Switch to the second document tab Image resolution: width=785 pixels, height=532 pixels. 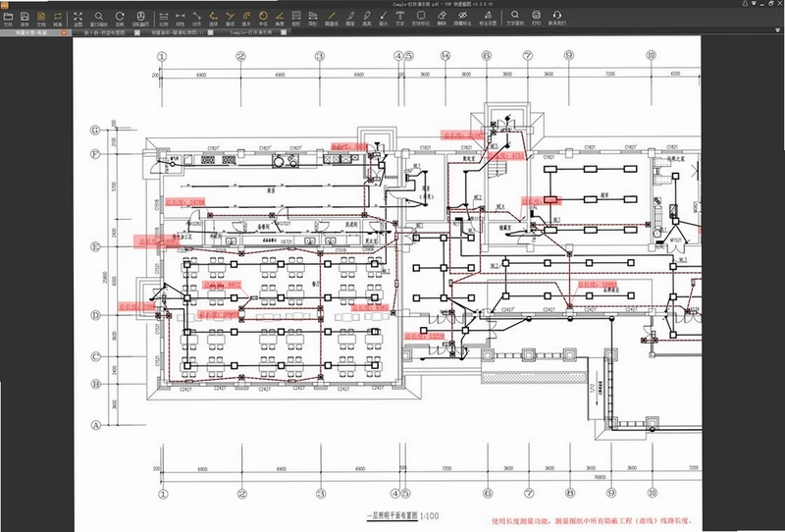click(104, 32)
